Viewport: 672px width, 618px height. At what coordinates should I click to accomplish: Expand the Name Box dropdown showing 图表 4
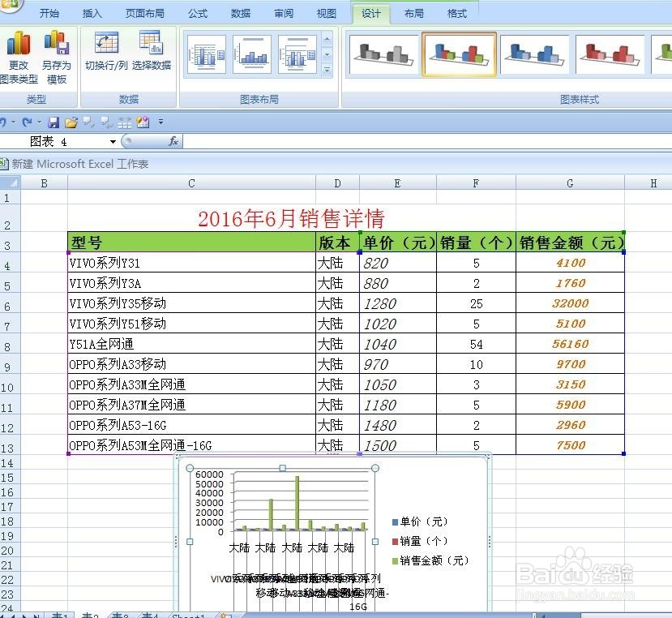click(113, 142)
